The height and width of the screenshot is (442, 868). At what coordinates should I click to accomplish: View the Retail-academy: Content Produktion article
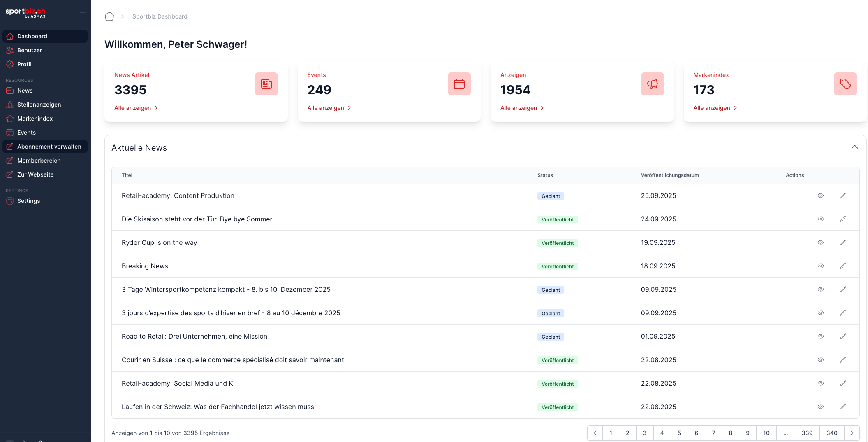[x=820, y=195]
